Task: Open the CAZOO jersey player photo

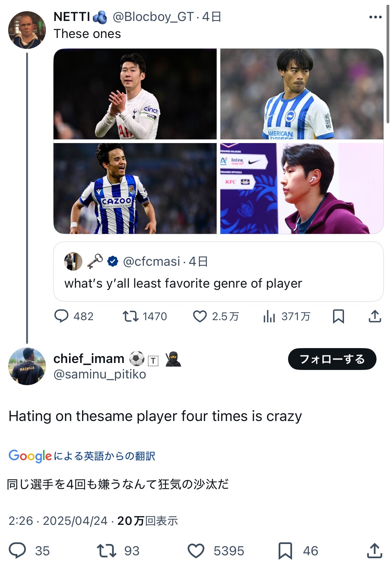Action: click(x=135, y=188)
